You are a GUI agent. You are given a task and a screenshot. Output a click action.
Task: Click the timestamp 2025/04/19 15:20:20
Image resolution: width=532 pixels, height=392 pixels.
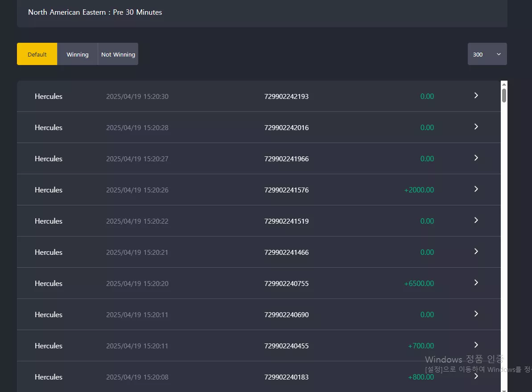coord(137,284)
